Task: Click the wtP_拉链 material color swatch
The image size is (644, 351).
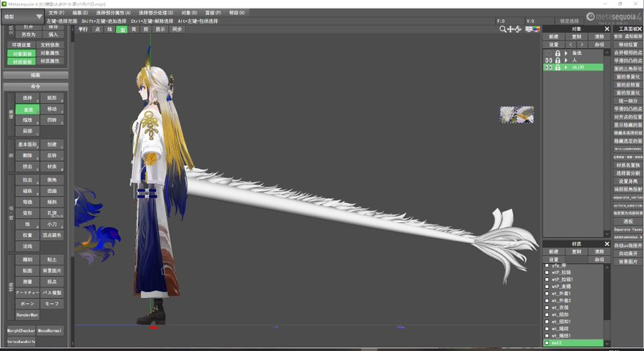Action: point(547,272)
